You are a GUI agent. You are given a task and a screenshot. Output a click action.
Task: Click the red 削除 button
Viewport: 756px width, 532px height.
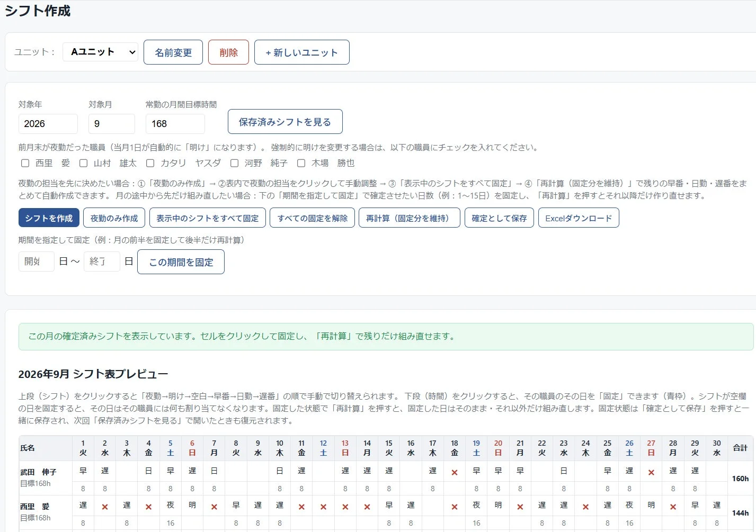coord(228,52)
